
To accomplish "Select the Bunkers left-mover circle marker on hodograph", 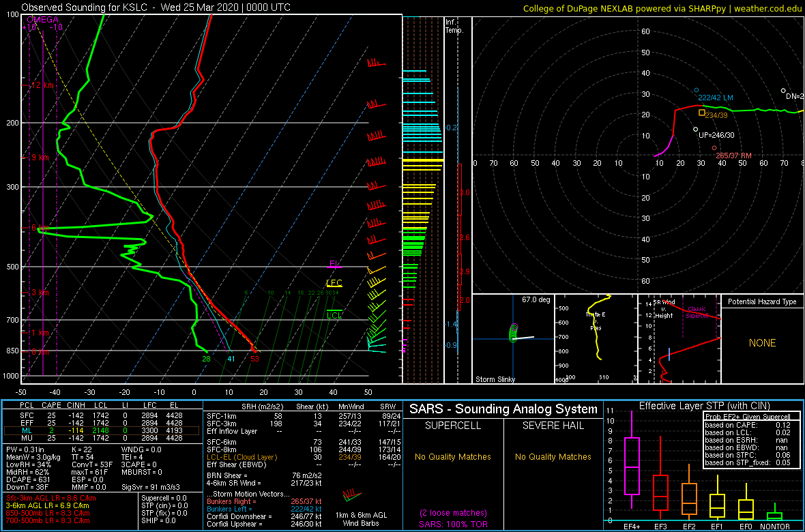I will 696,91.
